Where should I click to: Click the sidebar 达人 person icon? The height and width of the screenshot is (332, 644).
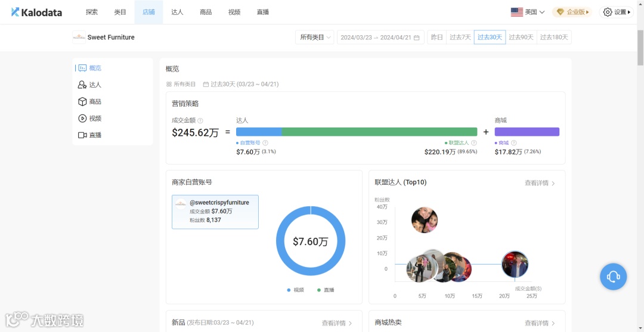(82, 85)
